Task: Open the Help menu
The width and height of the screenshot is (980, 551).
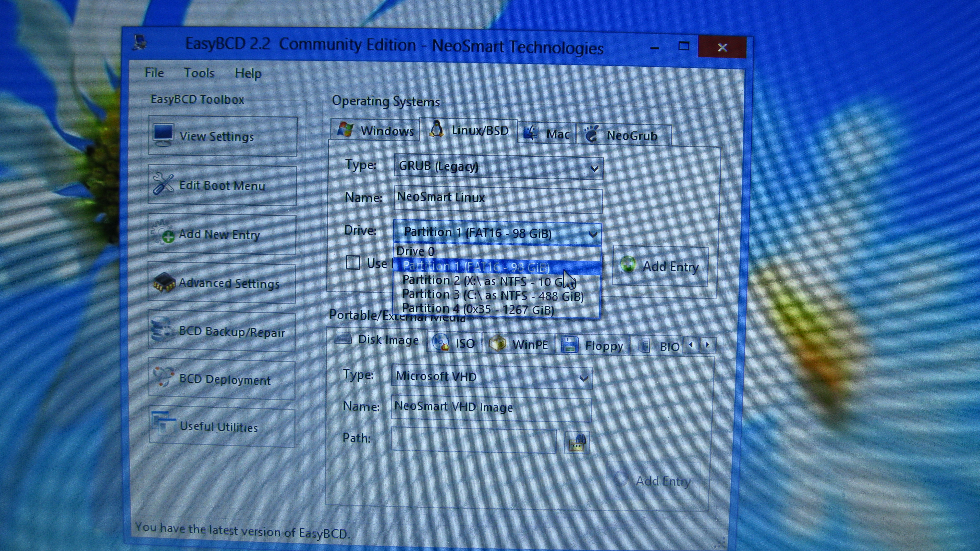Action: (x=248, y=73)
